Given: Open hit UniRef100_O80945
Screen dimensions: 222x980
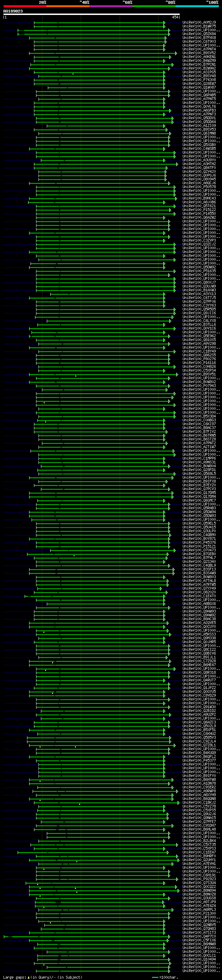Looking at the screenshot, I should [199, 179].
